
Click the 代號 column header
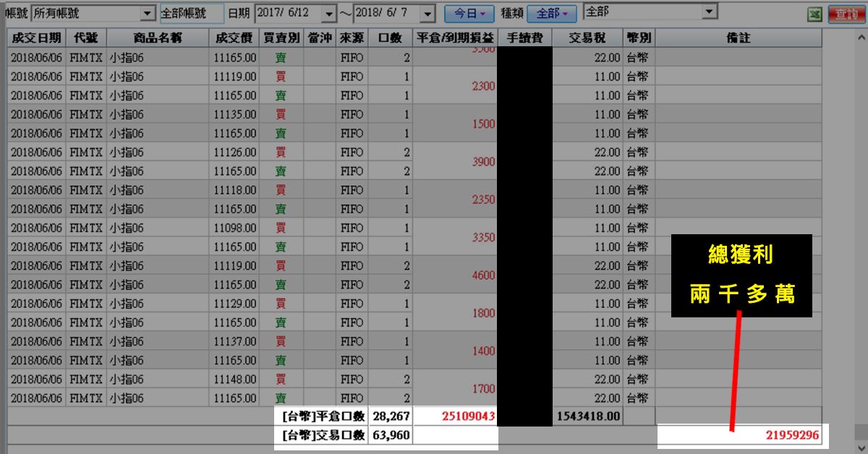[x=85, y=38]
